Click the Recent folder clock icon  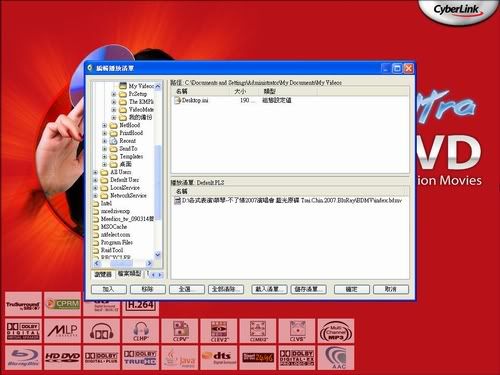[114, 141]
